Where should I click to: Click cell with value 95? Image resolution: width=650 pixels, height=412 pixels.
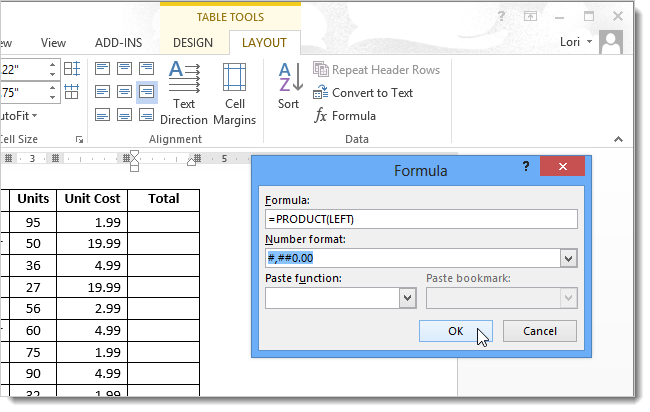point(33,223)
